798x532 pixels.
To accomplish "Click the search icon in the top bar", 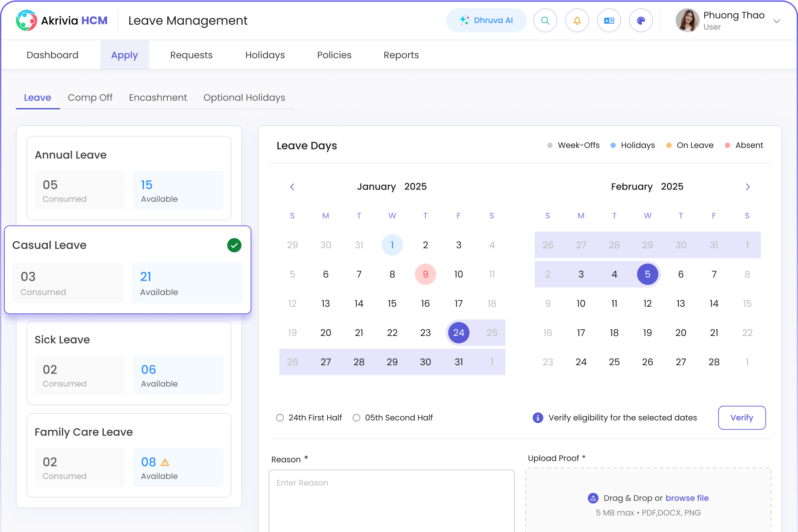I will [x=545, y=21].
